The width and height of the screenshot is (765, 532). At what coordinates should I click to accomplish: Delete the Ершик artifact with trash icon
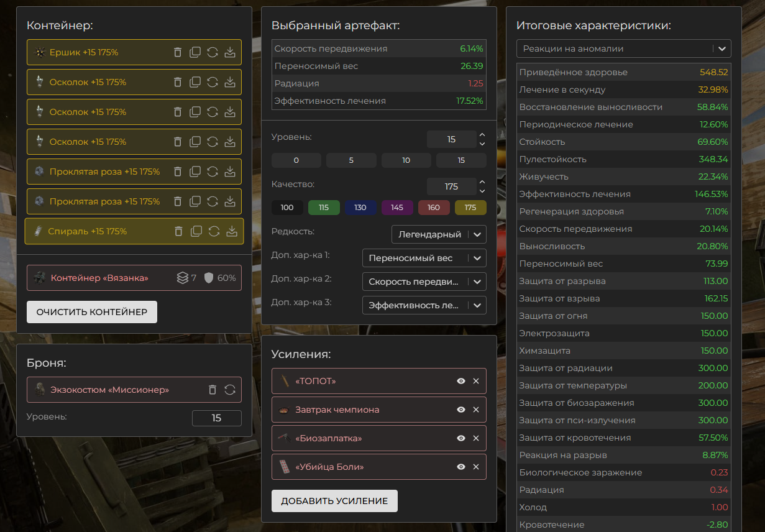[178, 52]
